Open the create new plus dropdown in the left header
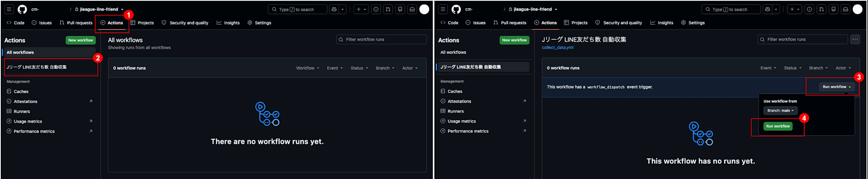 coord(361,9)
